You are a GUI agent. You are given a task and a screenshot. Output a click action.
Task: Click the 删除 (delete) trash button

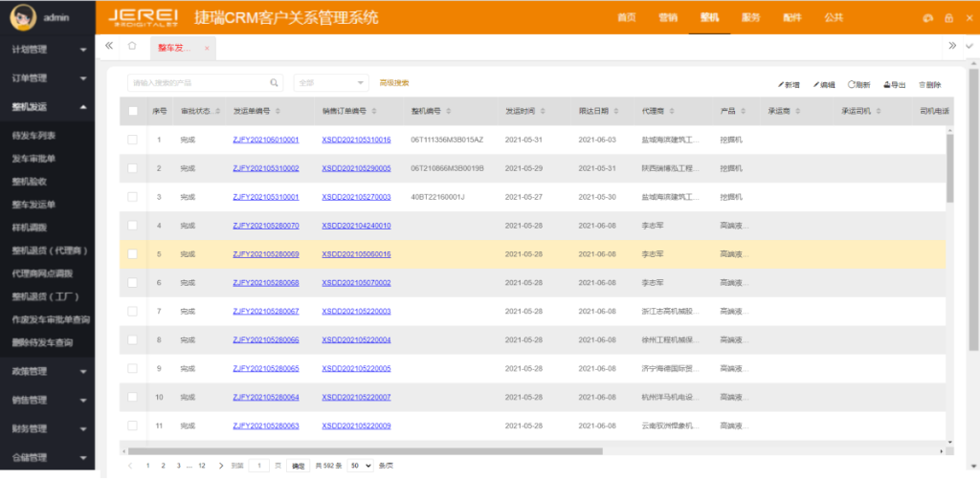coord(929,85)
